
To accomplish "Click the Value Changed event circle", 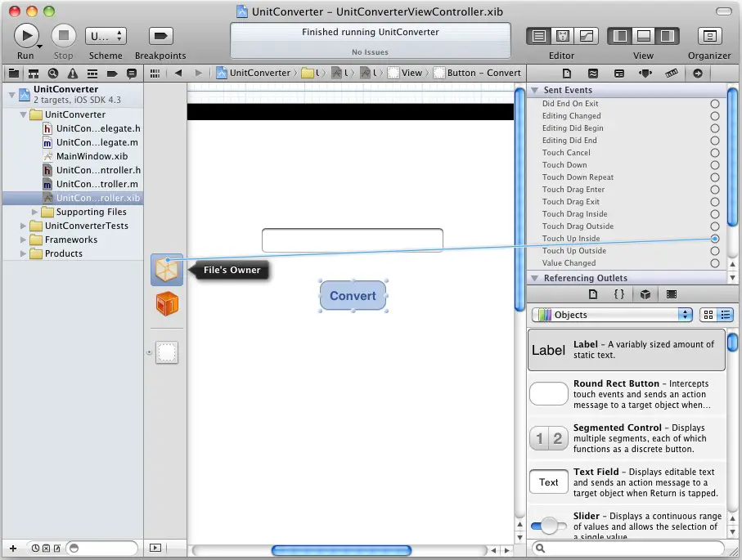I will (x=715, y=263).
